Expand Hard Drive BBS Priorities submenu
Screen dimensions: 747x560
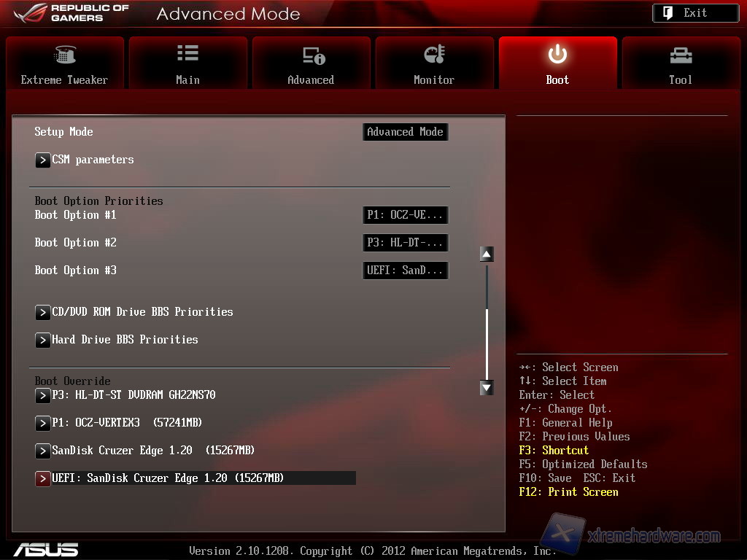pos(125,340)
